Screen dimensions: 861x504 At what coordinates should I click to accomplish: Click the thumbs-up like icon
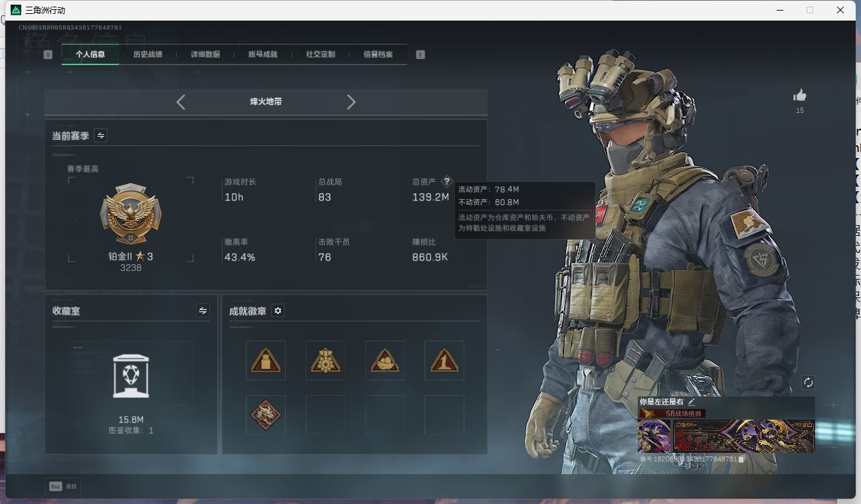pos(800,96)
